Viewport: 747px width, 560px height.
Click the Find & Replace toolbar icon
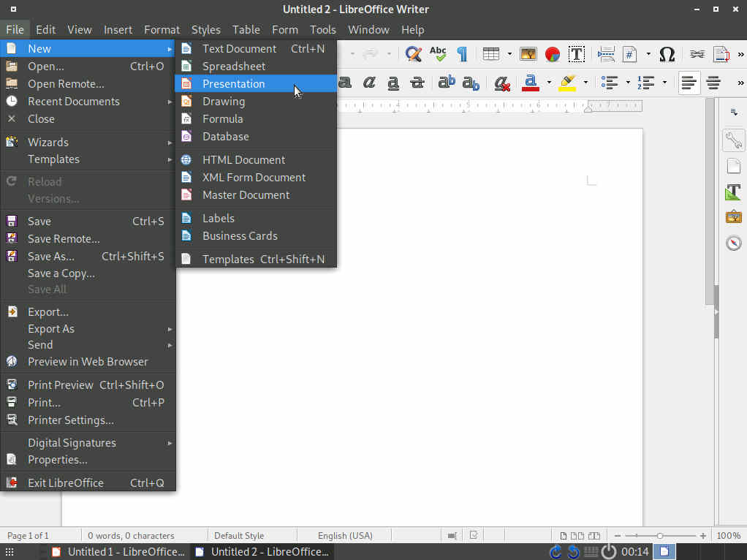413,54
